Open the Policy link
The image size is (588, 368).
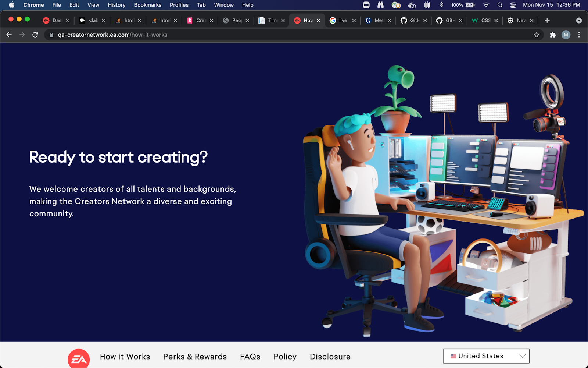(285, 357)
